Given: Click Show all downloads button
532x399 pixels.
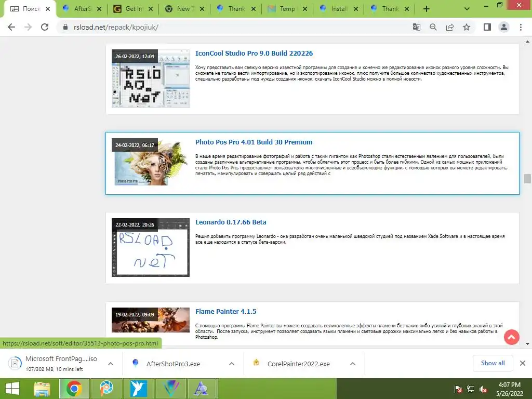Looking at the screenshot, I should point(493,363).
